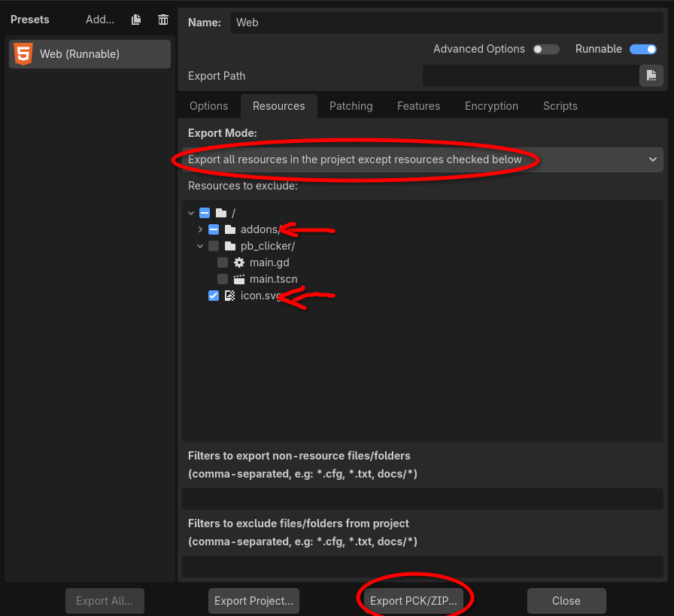Select the pb_clicker/ row label
This screenshot has width=674, height=616.
(x=268, y=246)
